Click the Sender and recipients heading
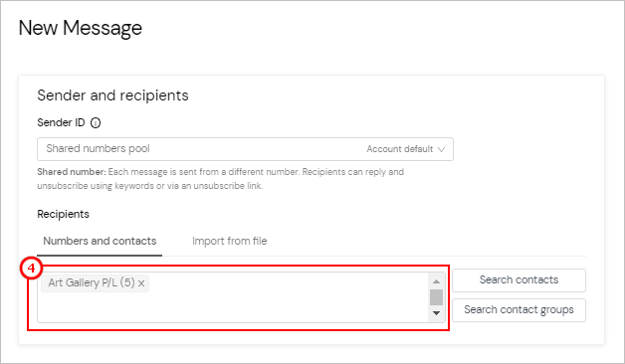Screen dimensions: 625x364 pos(112,95)
